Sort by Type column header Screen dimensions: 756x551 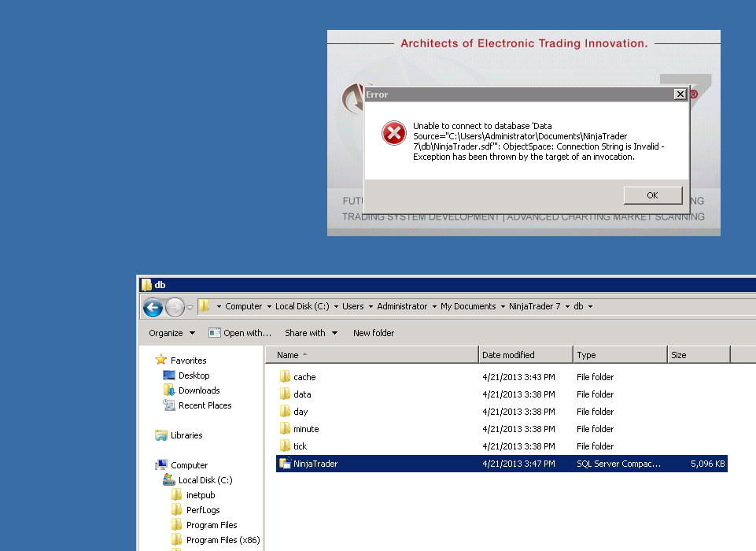(x=620, y=355)
